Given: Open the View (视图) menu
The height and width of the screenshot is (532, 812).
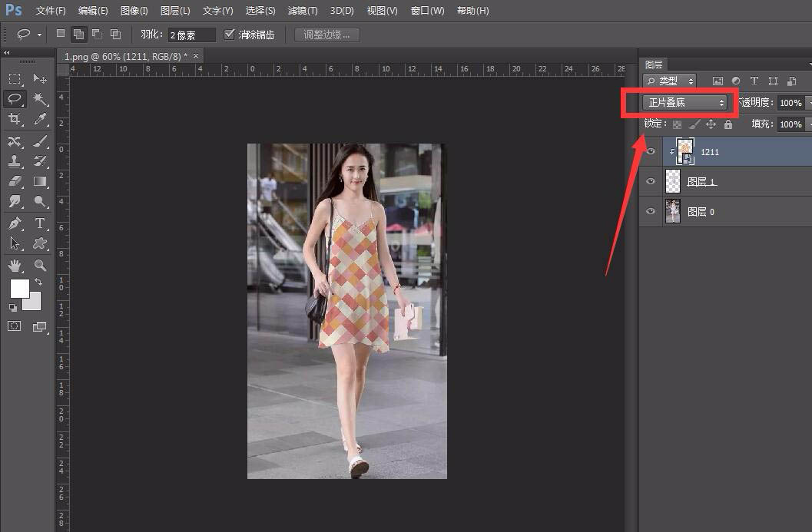Looking at the screenshot, I should 382,10.
